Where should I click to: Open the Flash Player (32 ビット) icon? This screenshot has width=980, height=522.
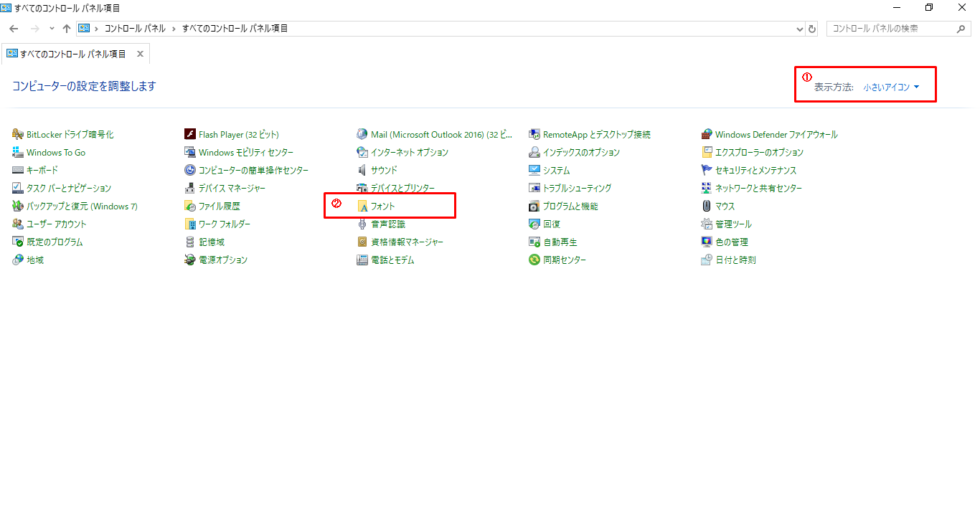pos(190,135)
